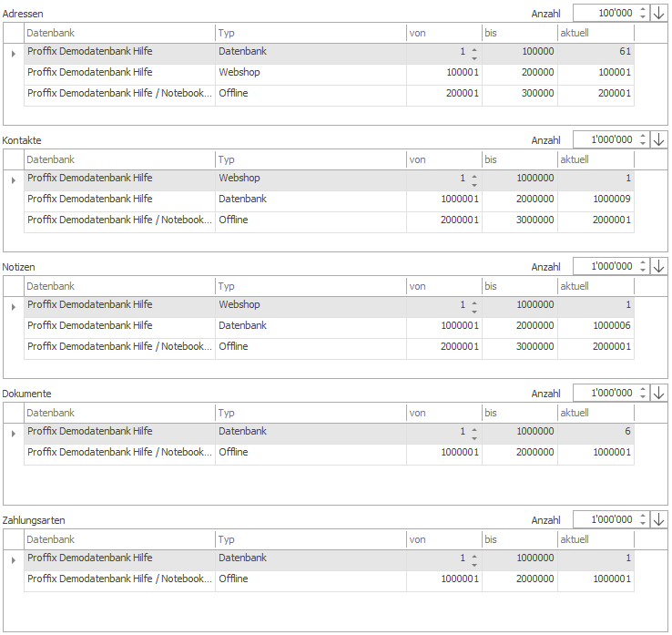Image resolution: width=672 pixels, height=635 pixels.
Task: Sort Dokumente table by Datenbank column
Action: (119, 413)
